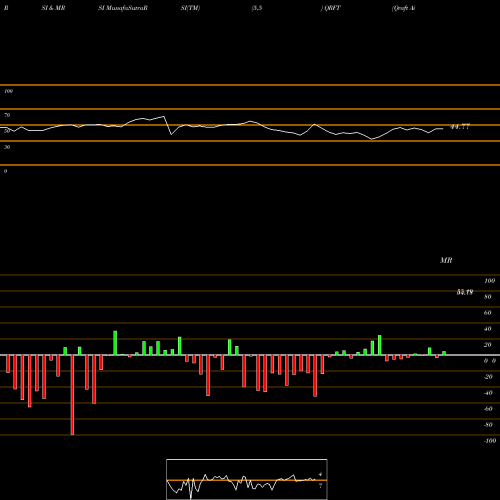Click the MR axis label -20
This screenshot has height=500, width=500.
pyautogui.click(x=488, y=377)
